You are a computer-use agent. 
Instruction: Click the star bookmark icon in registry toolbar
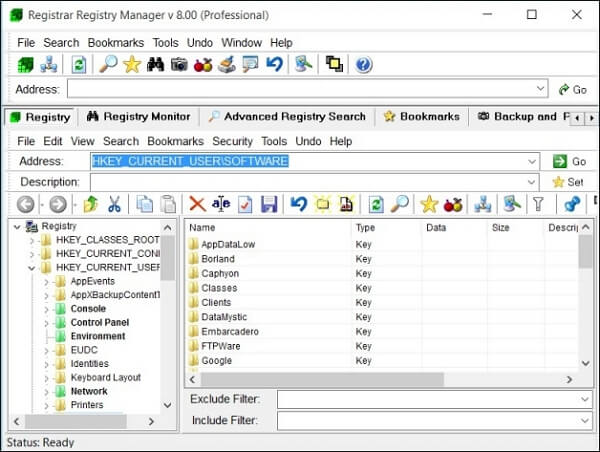coord(429,204)
